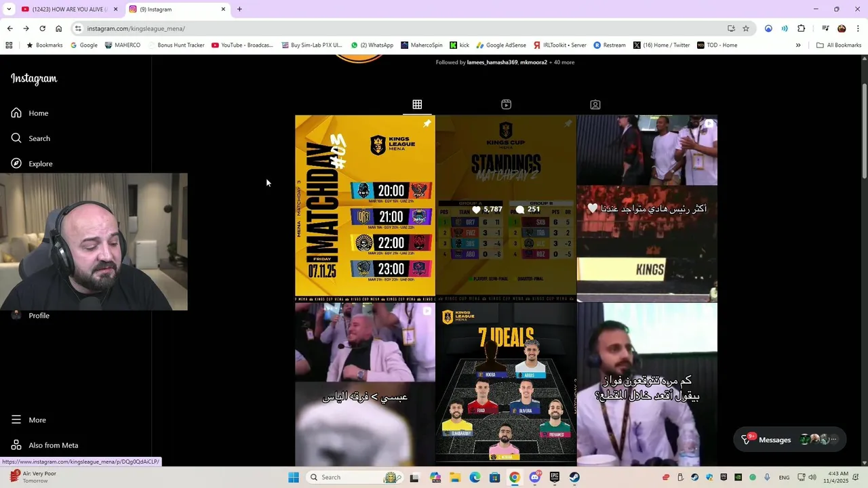
Task: Open a new browser tab
Action: click(x=239, y=9)
